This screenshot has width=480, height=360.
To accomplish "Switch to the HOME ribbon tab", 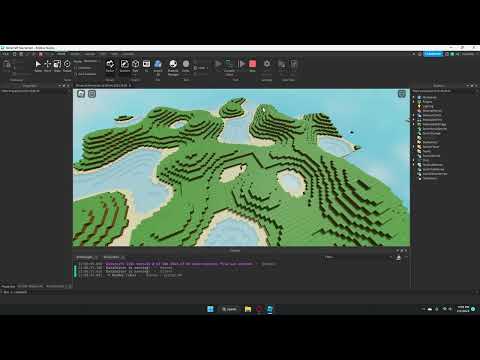I will point(61,54).
